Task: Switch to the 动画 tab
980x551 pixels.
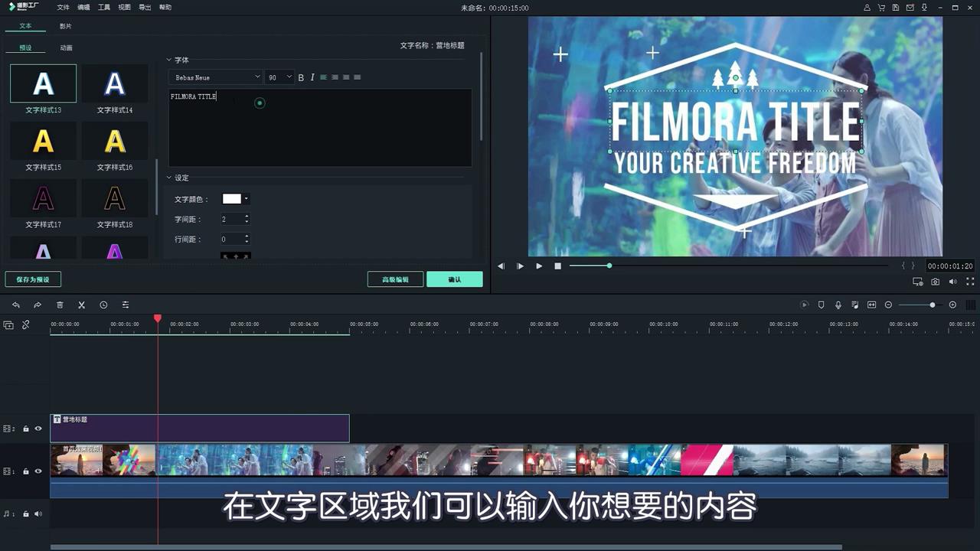Action: coord(67,47)
